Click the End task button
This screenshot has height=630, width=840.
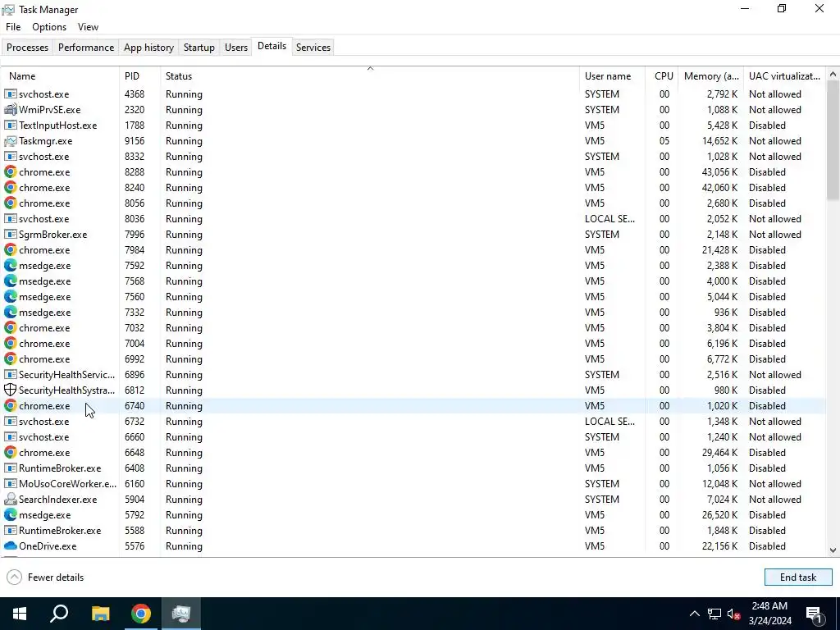(x=798, y=577)
